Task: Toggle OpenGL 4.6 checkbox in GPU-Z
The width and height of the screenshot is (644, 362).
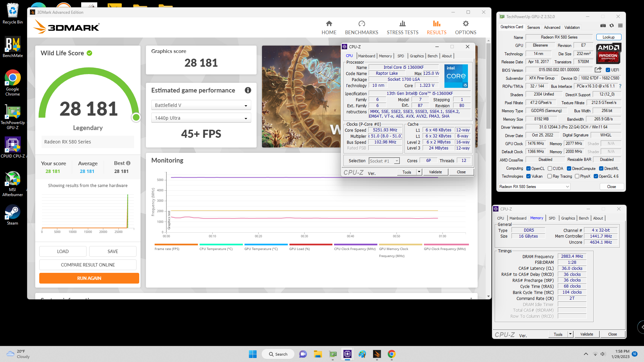Action: pos(596,176)
